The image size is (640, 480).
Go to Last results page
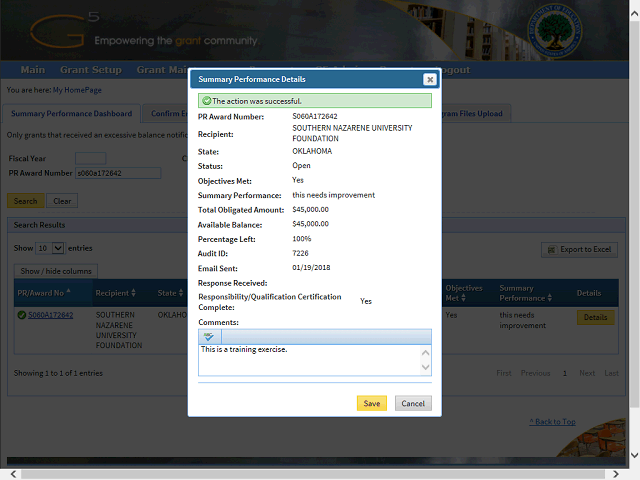click(x=611, y=373)
